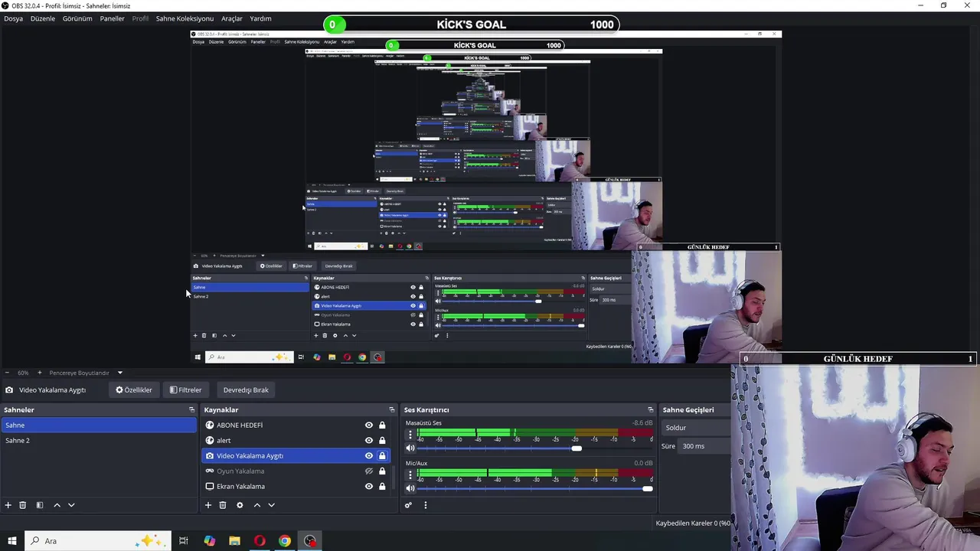The image size is (980, 551).
Task: Open Mic/Aux options three-dot menu
Action: coord(410,474)
